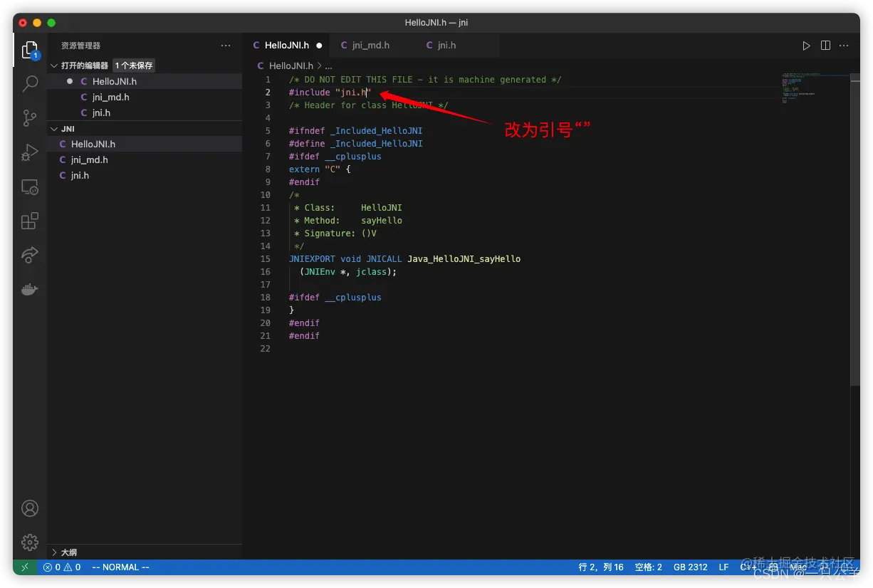Collapse the open editors section
The height and width of the screenshot is (588, 873).
click(54, 65)
